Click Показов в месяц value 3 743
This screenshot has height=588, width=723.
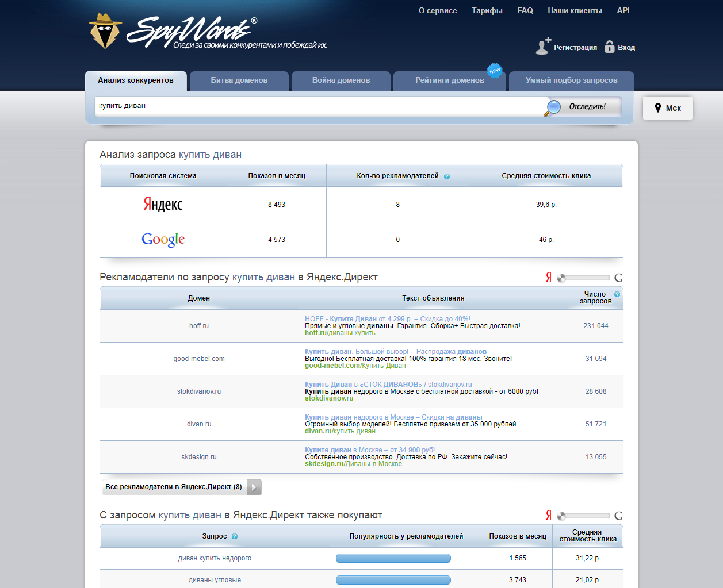click(518, 580)
